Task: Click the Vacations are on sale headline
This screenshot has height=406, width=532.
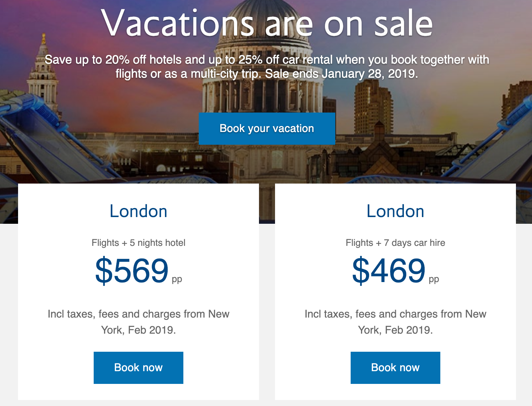Action: (x=267, y=23)
